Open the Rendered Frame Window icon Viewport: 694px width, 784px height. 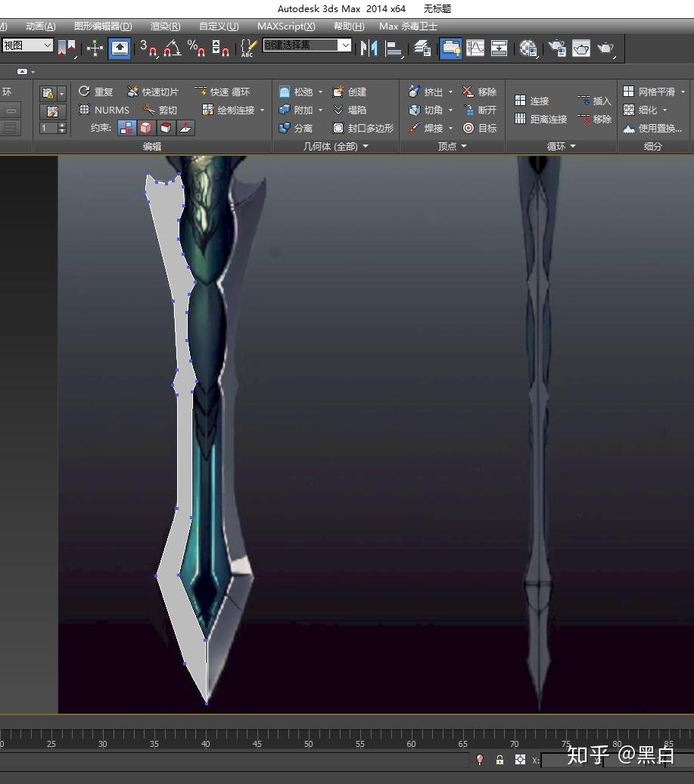581,48
